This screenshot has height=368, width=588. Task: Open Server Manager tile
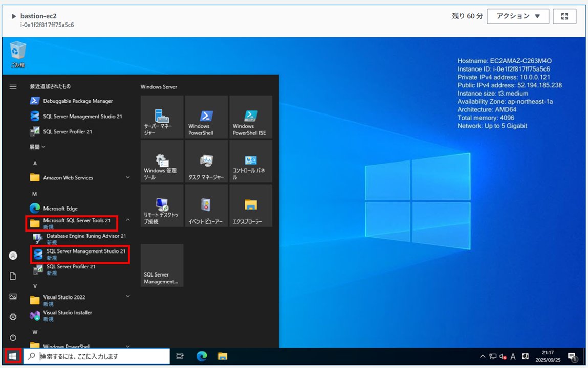[x=162, y=117]
